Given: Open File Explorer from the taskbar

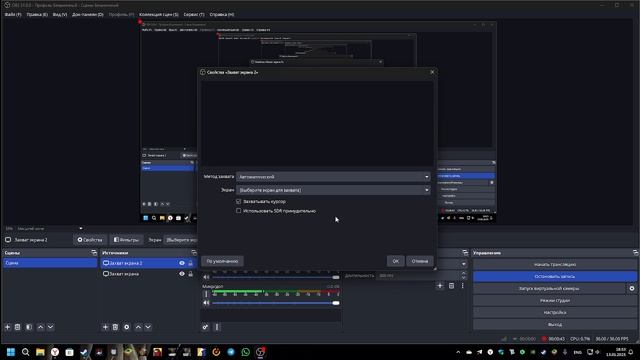Looking at the screenshot, I should [x=40, y=352].
